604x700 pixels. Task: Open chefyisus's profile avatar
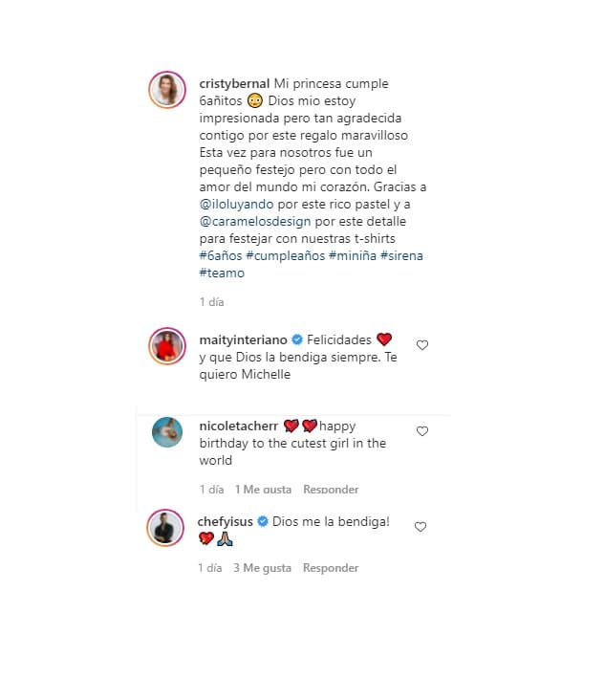pyautogui.click(x=165, y=528)
